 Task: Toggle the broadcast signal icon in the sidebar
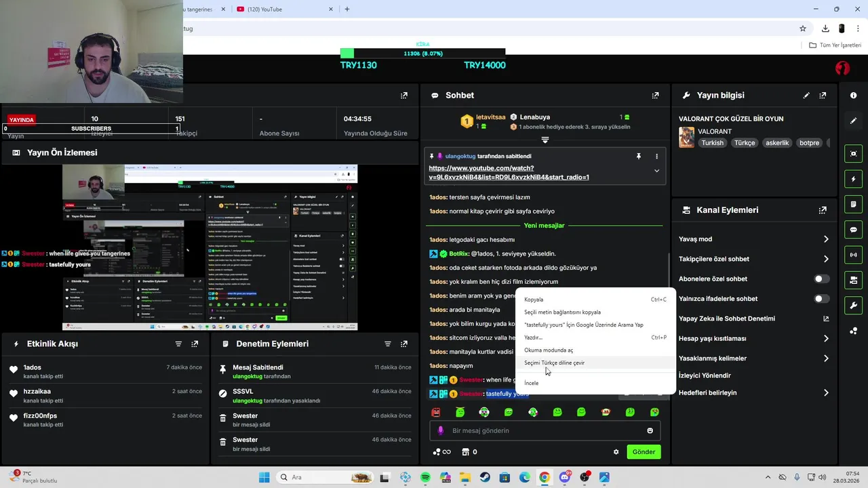(x=853, y=255)
